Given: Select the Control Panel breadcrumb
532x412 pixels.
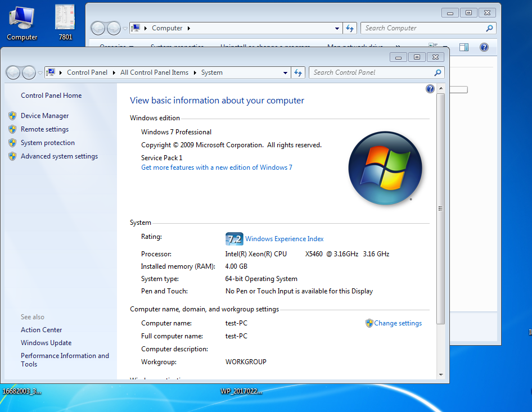Looking at the screenshot, I should [x=87, y=73].
